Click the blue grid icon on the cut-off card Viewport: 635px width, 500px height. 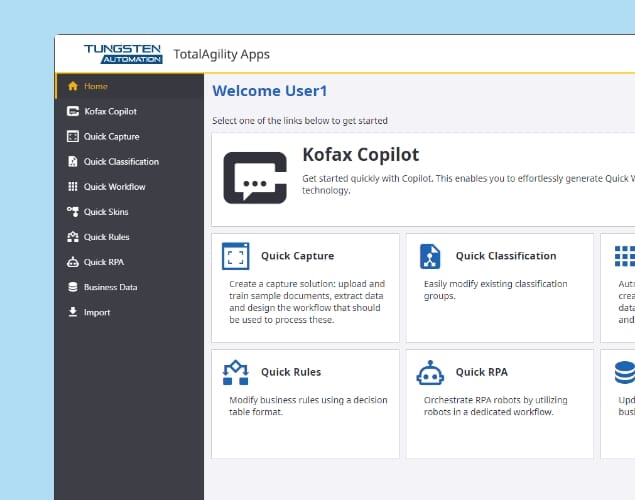coord(625,256)
